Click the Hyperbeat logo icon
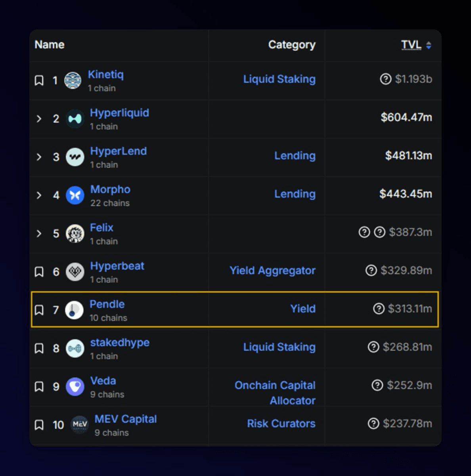The height and width of the screenshot is (476, 471). (75, 272)
